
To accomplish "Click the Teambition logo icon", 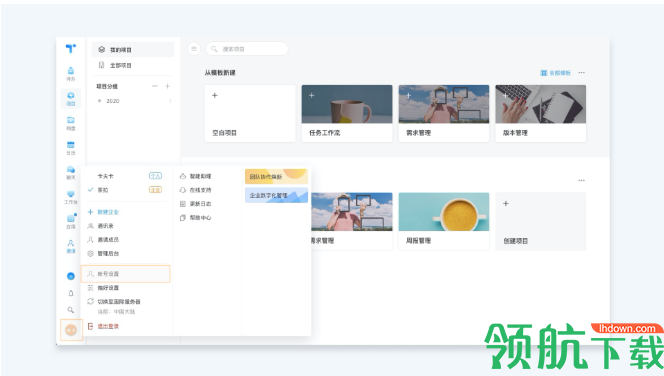I will [71, 49].
